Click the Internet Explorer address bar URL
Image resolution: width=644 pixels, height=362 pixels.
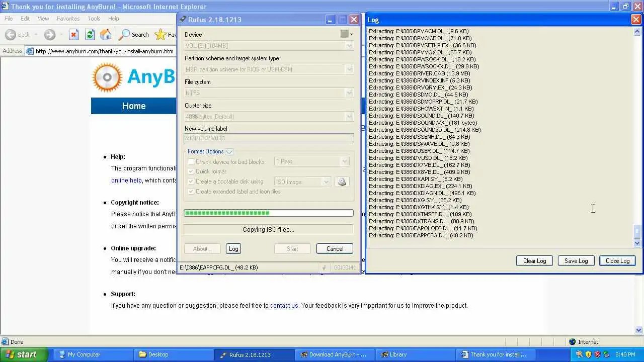point(105,51)
